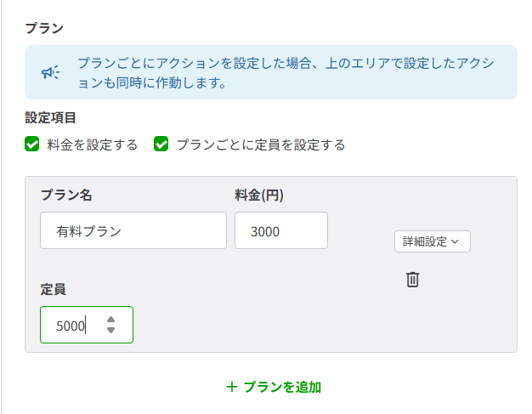Open the 詳細設定 dropdown

[432, 241]
